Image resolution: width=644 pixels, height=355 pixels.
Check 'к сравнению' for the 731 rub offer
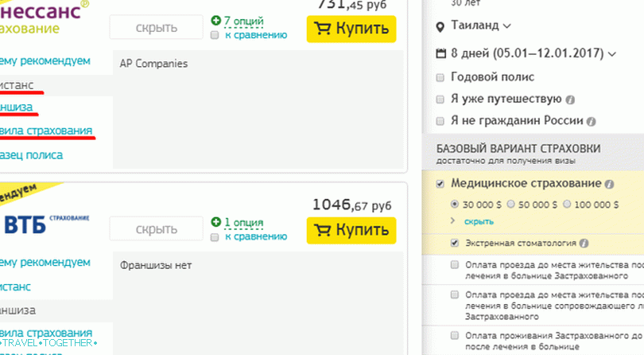(x=215, y=35)
